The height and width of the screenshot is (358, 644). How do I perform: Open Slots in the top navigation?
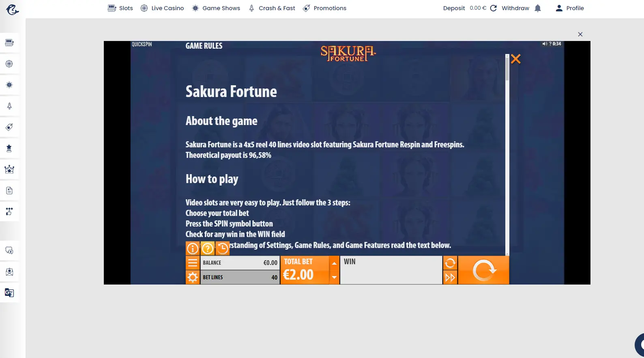click(120, 8)
